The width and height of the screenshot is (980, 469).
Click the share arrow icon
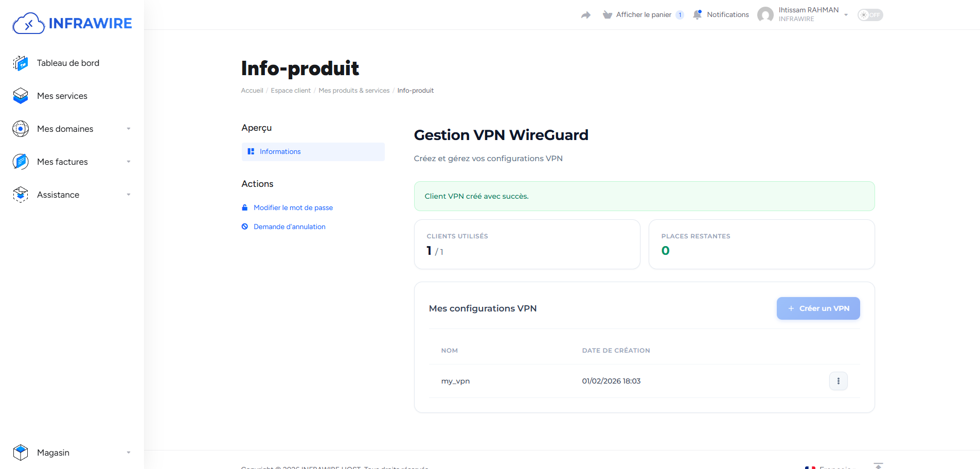[x=586, y=15]
